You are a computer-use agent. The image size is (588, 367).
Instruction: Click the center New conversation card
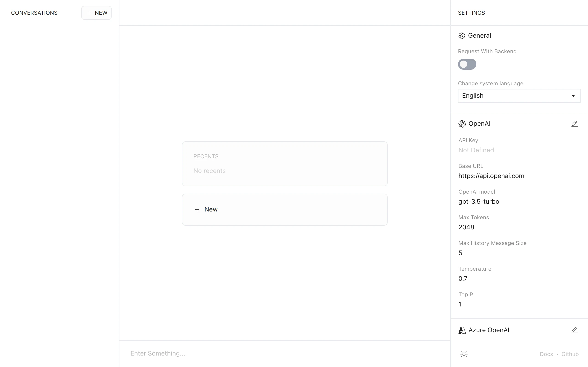pyautogui.click(x=285, y=209)
